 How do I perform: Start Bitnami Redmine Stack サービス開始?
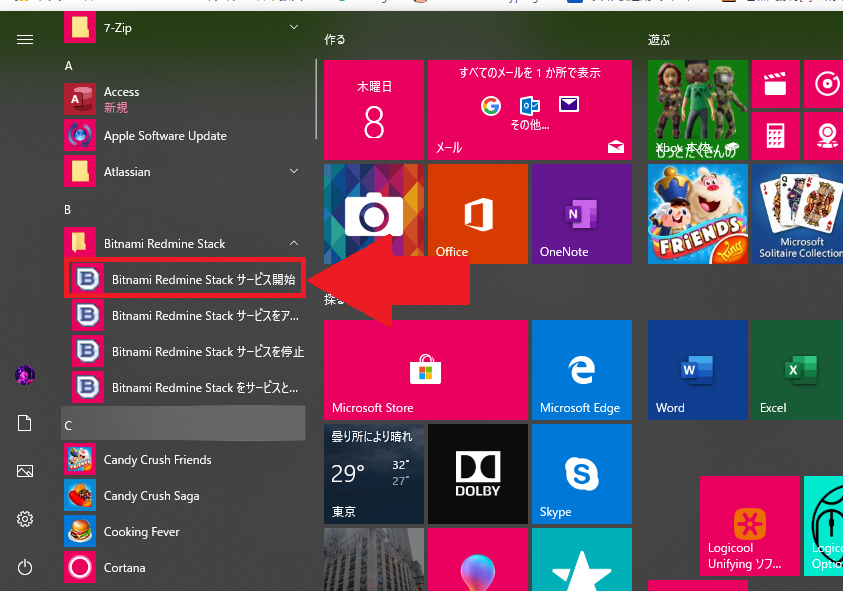(x=184, y=279)
